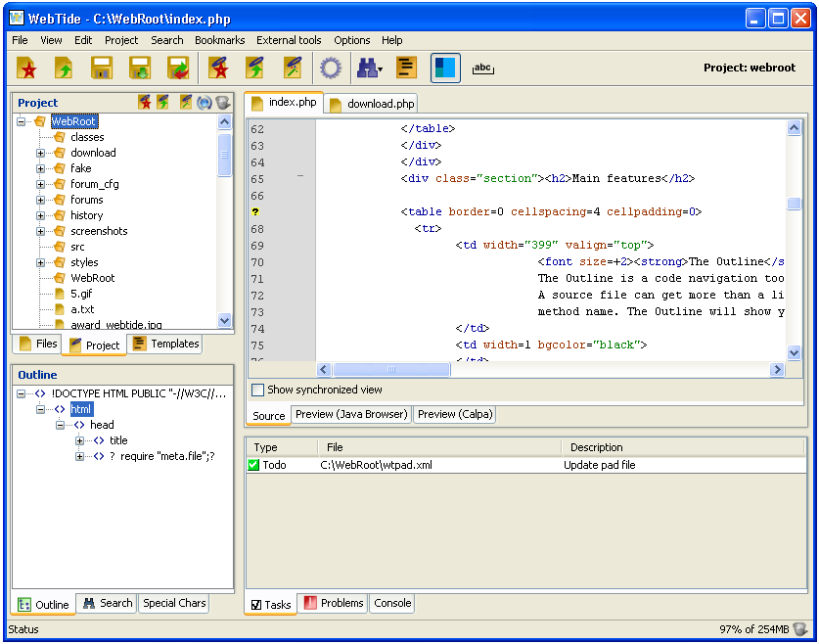Create a new project from the main toolbar

[219, 68]
